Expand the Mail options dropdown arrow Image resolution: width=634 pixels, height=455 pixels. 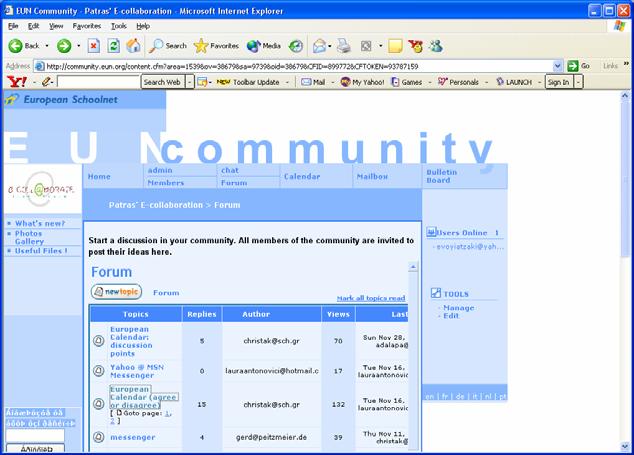coord(332,82)
